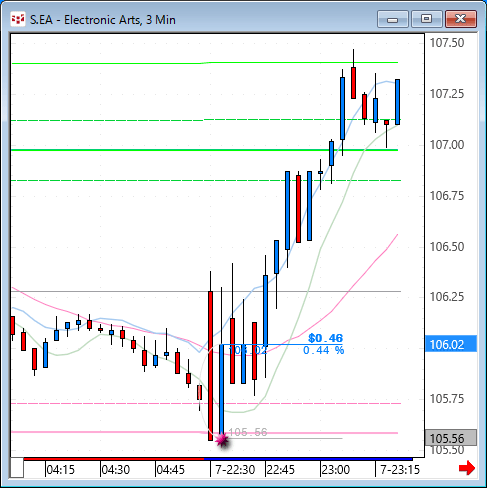Screen dimensions: 487x488
Task: Click the 0.44 % gain label
Action: [323, 350]
